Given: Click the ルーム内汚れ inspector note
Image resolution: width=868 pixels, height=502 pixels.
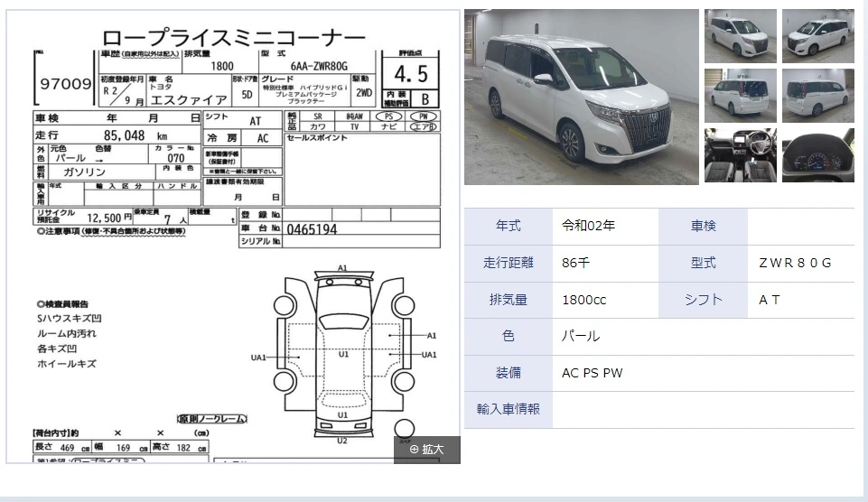Looking at the screenshot, I should coord(67,334).
